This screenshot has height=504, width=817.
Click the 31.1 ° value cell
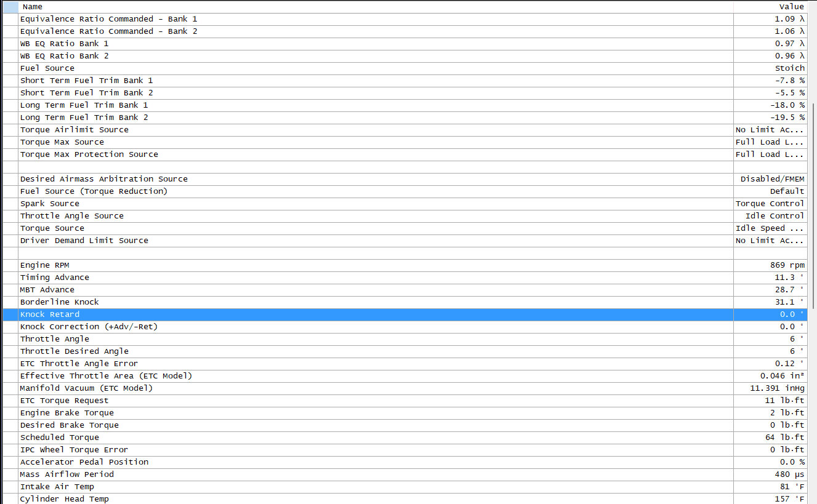coord(770,302)
